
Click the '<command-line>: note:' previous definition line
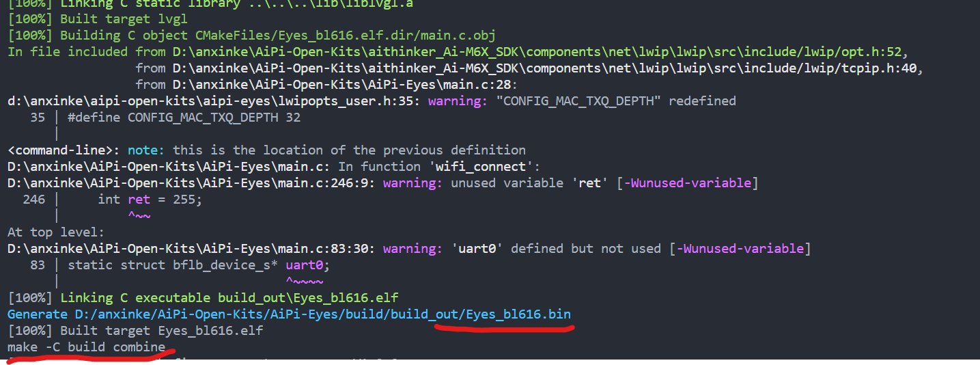(266, 150)
